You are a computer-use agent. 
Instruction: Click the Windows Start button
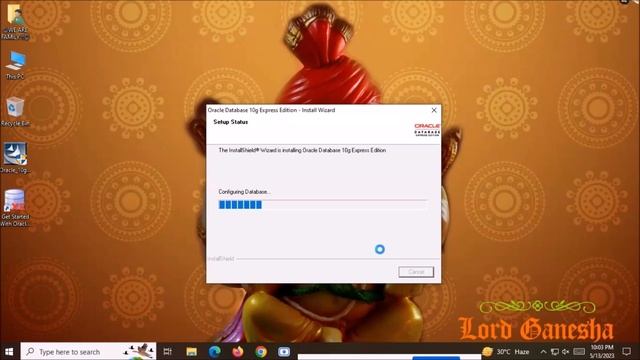click(x=9, y=351)
